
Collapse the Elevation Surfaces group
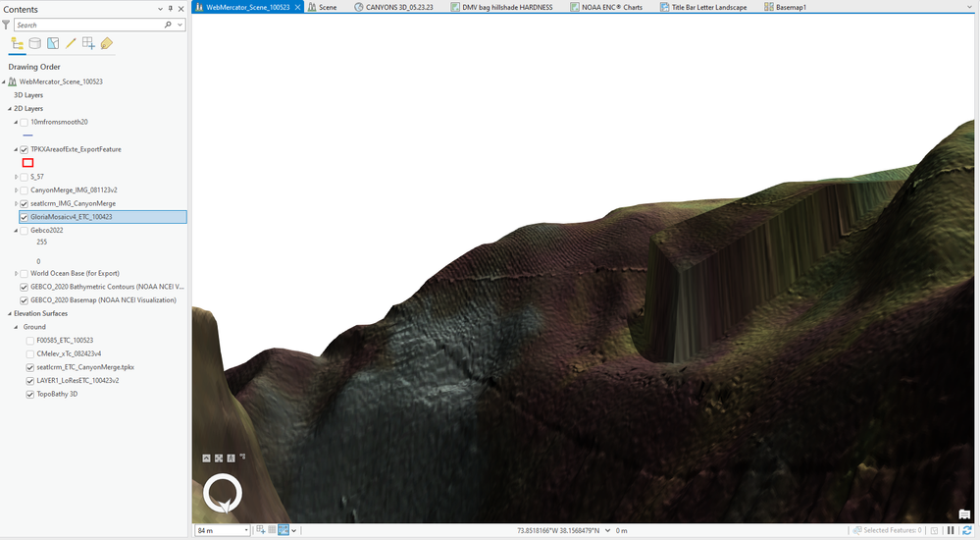[10, 313]
